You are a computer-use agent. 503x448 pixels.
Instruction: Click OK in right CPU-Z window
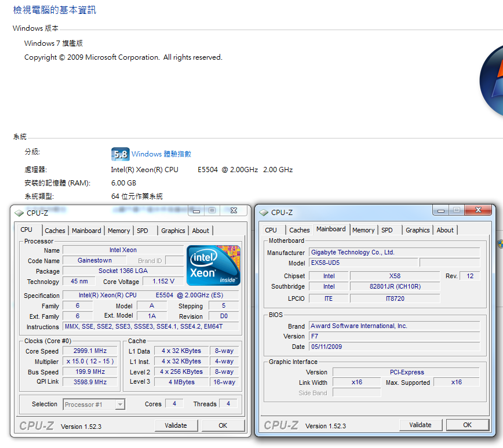pos(468,425)
